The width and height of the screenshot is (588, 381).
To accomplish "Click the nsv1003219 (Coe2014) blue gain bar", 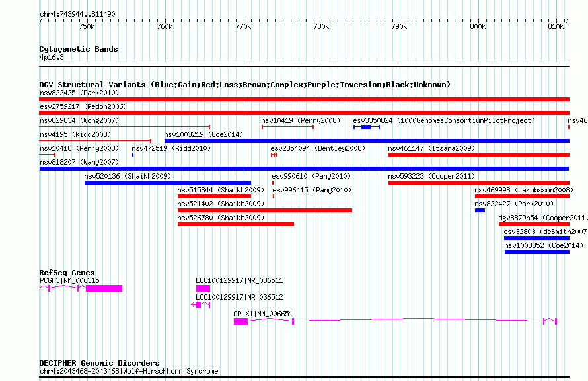I will pyautogui.click(x=367, y=141).
